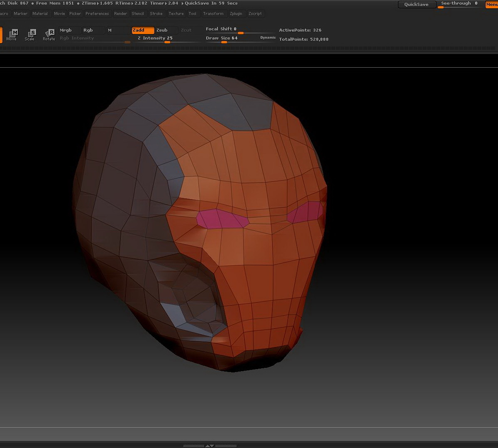Enable Zsub sculpt mode
Viewport: 498px width, 448px height.
coord(167,30)
